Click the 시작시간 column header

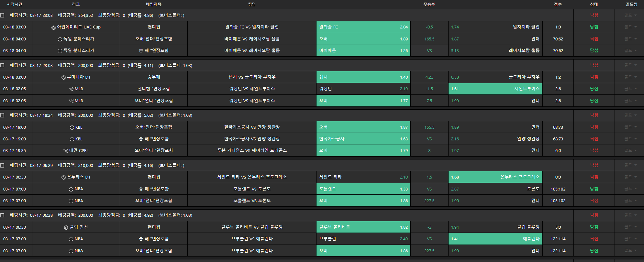point(15,4)
